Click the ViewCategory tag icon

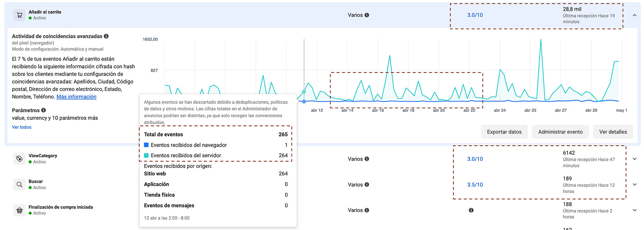pos(19,159)
